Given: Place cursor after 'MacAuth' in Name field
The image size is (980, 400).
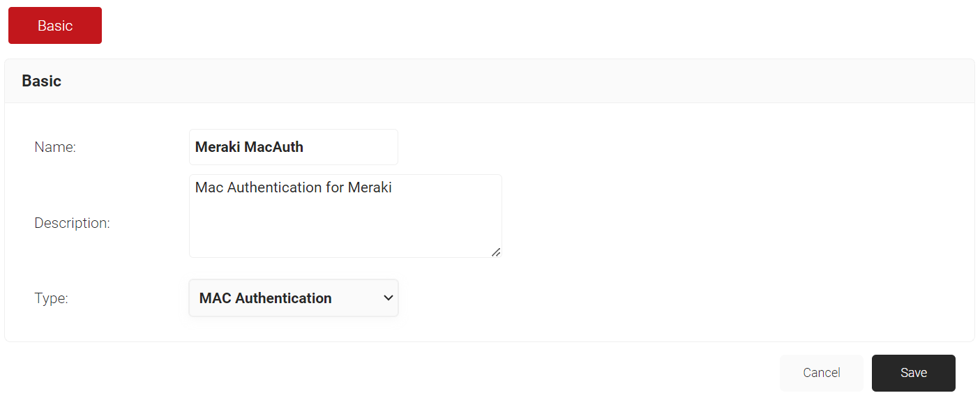Looking at the screenshot, I should pyautogui.click(x=305, y=147).
